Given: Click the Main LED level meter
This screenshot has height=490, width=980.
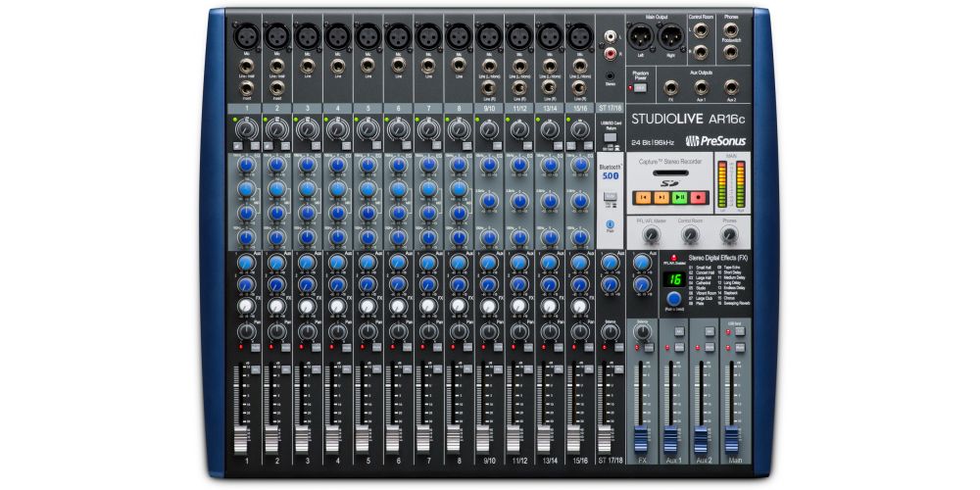Looking at the screenshot, I should 732,183.
